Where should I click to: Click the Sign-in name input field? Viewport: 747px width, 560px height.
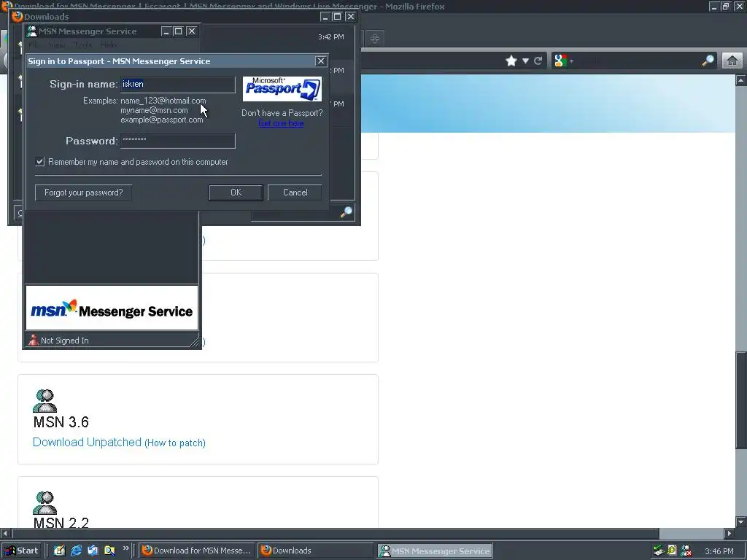178,85
